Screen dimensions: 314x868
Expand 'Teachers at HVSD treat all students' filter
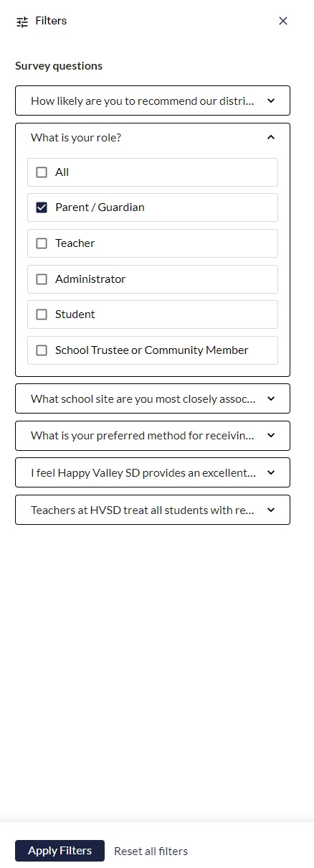153,510
